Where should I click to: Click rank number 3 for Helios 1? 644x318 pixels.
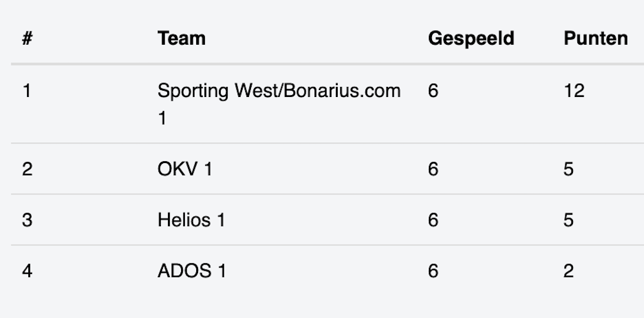pyautogui.click(x=27, y=220)
